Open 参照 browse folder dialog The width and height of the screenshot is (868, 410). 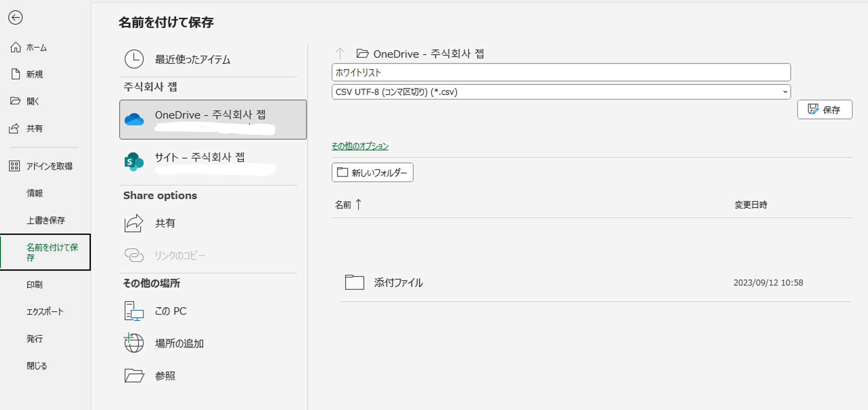[165, 376]
